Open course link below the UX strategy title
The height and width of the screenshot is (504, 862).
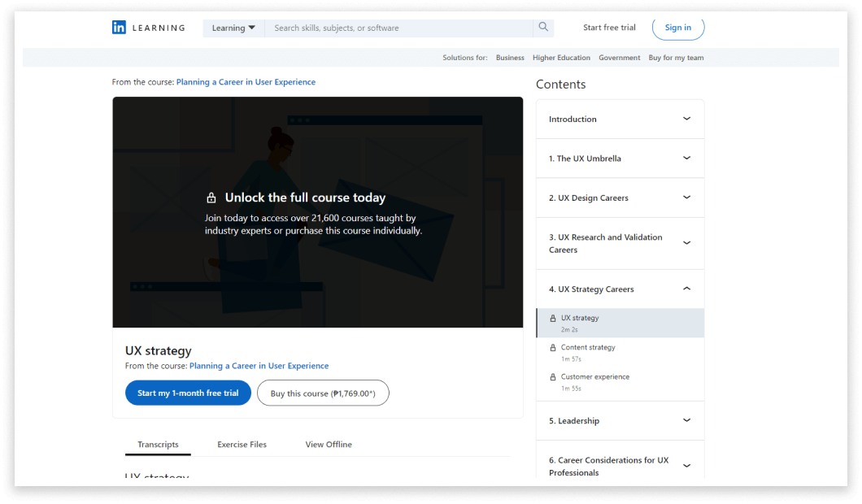(259, 366)
